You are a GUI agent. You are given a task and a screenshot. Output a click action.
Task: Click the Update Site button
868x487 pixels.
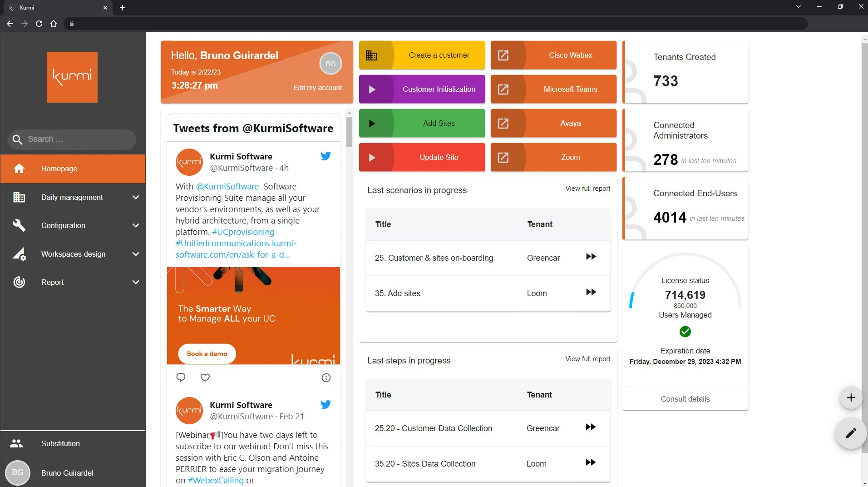[x=422, y=158]
